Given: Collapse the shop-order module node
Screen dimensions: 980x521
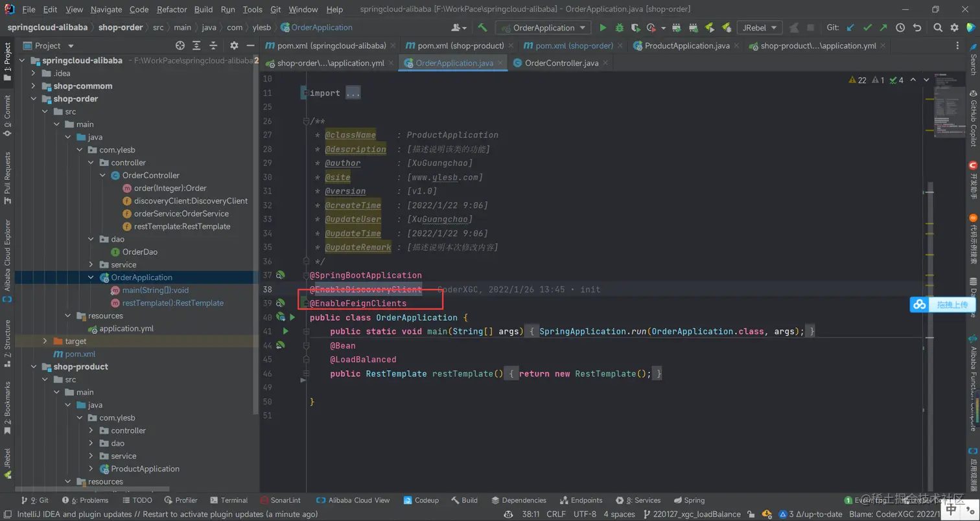Looking at the screenshot, I should 34,99.
